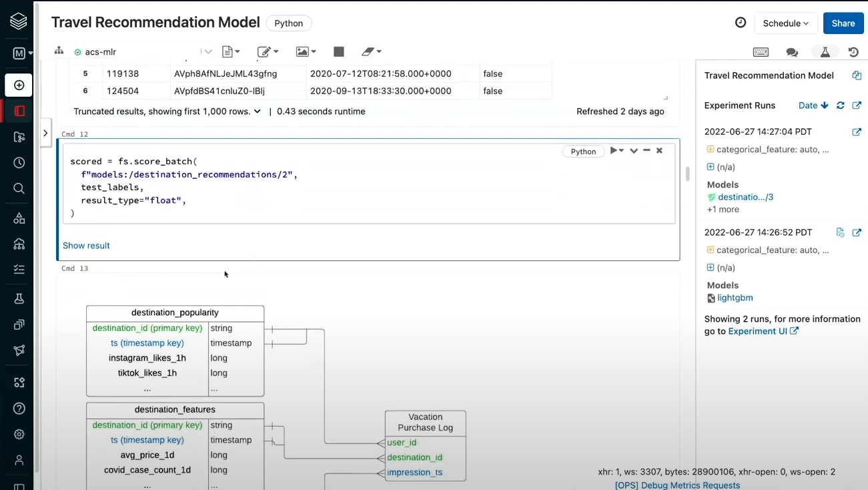Click the Databricks logo in the sidebar
Image resolution: width=868 pixels, height=490 pixels.
tap(19, 22)
